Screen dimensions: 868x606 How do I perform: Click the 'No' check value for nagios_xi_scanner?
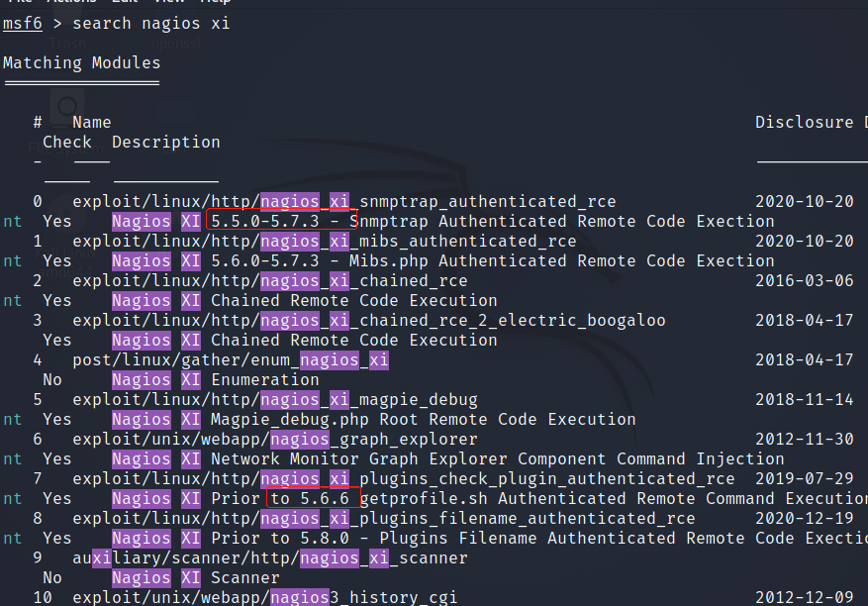point(52,577)
